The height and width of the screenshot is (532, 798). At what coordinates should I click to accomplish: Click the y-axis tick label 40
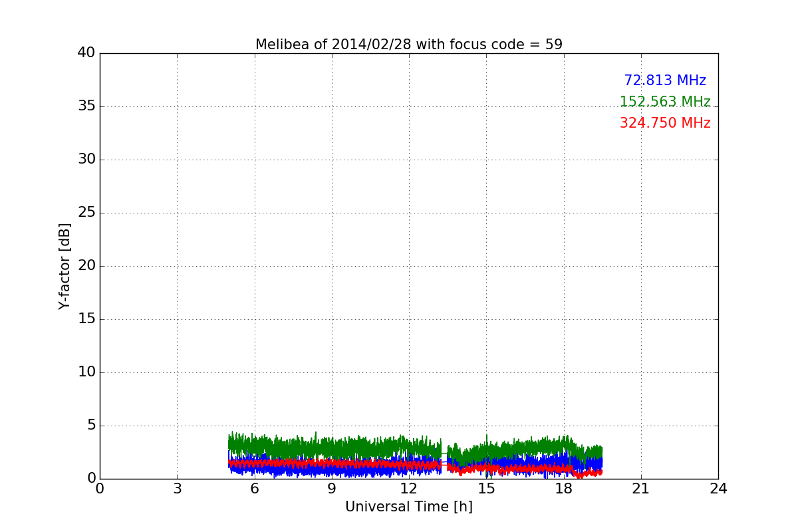click(86, 53)
